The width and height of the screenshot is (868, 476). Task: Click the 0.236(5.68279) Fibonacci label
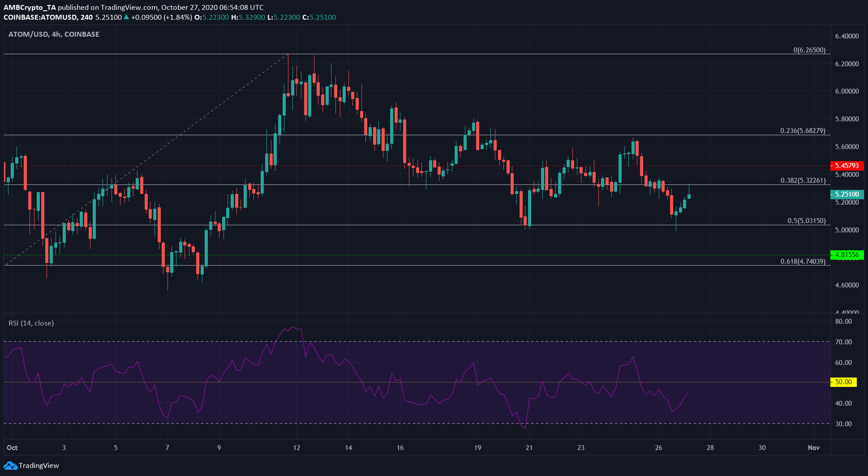tap(803, 131)
